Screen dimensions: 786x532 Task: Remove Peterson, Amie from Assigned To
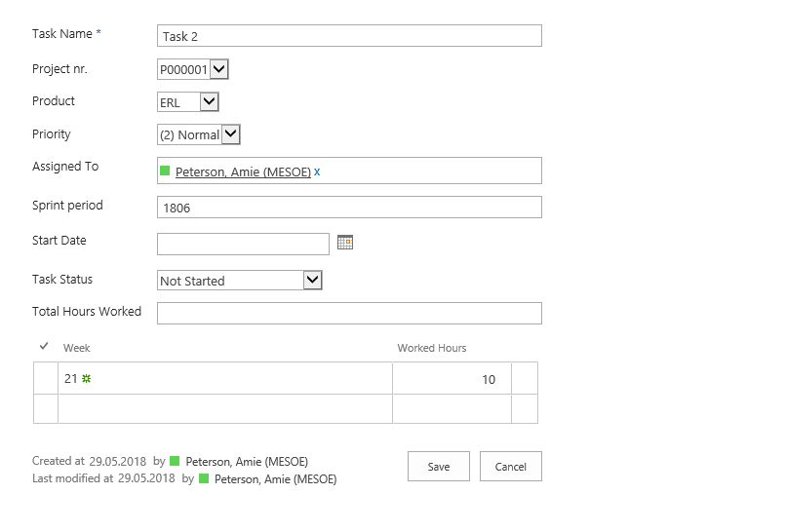tap(317, 171)
